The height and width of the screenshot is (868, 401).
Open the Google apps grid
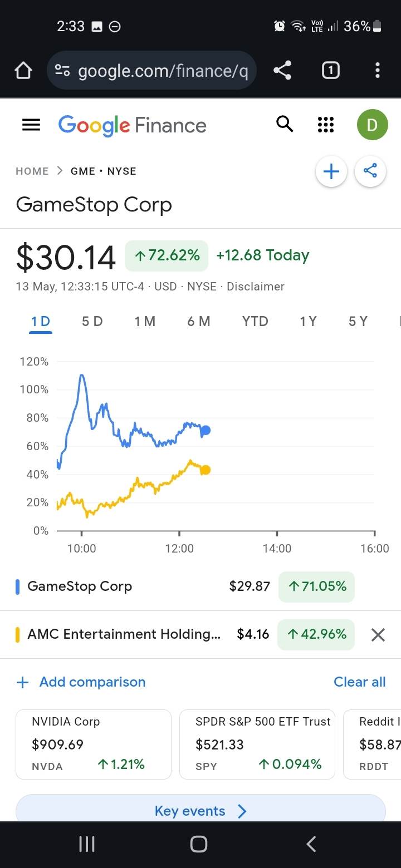(x=325, y=125)
